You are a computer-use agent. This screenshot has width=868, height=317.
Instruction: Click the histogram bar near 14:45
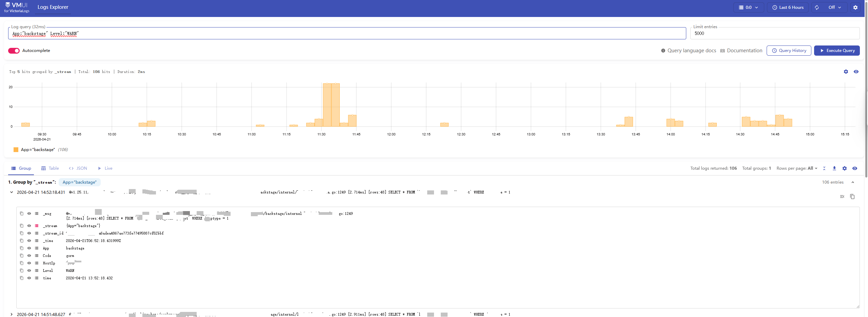780,120
